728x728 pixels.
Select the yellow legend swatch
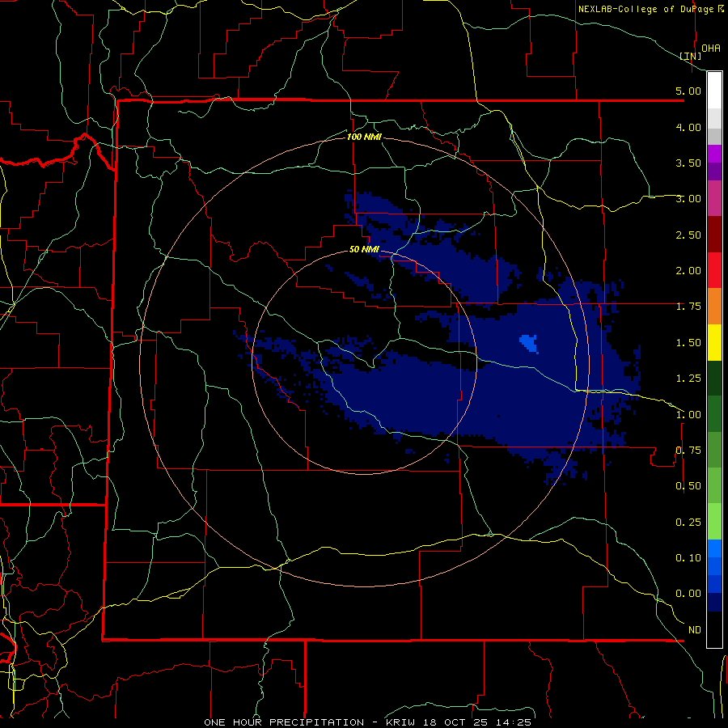pos(714,343)
